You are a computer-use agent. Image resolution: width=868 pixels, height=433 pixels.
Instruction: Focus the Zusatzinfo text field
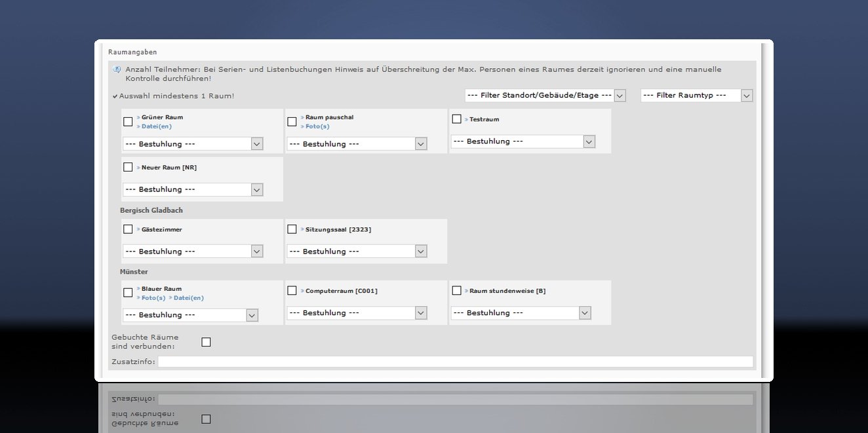point(456,362)
